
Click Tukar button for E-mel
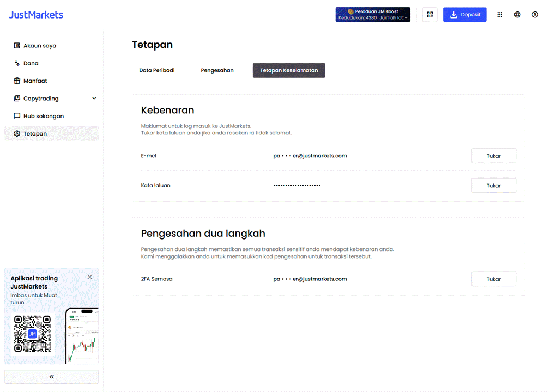(493, 156)
